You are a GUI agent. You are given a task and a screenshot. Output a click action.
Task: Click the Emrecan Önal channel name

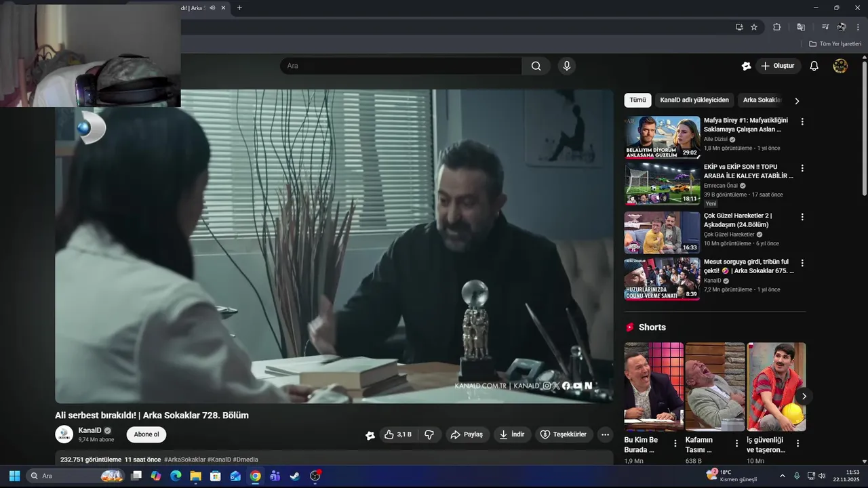coord(721,186)
